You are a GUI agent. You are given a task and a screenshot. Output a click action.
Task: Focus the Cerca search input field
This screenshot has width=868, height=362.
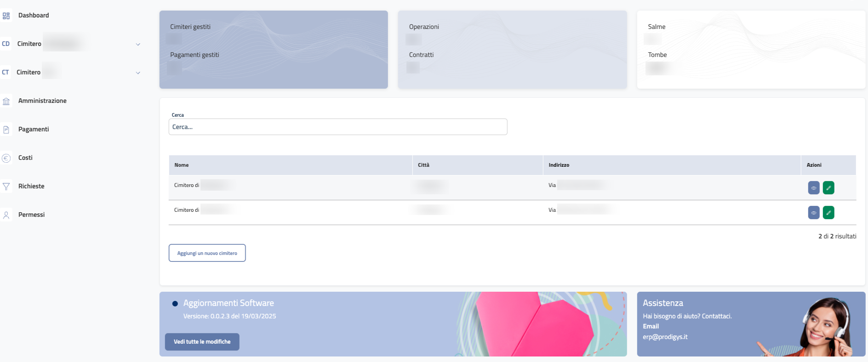[x=337, y=127]
